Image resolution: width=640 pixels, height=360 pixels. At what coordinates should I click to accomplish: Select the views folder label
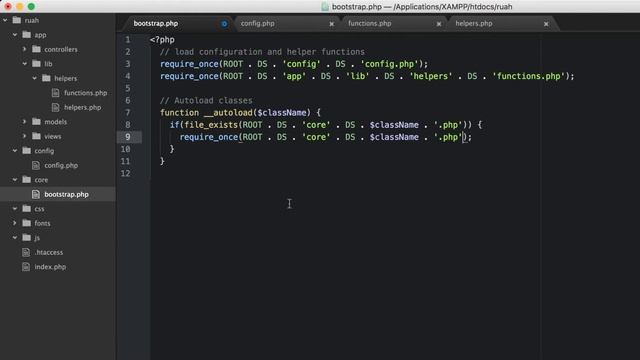click(53, 136)
